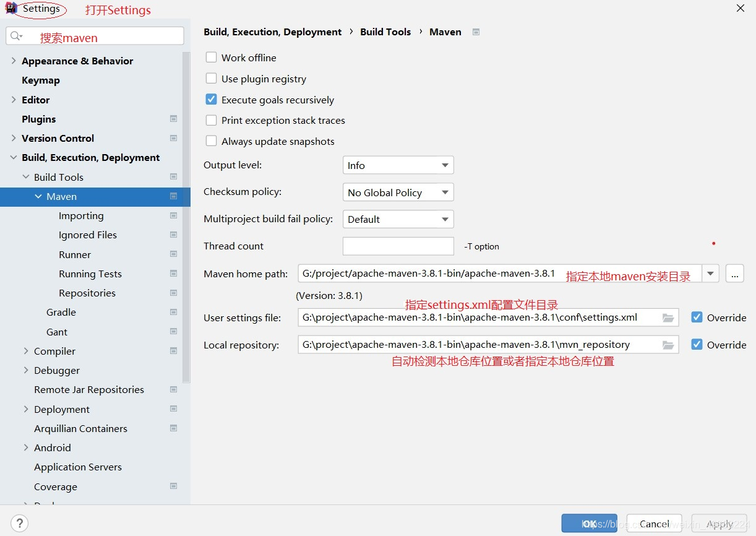Image resolution: width=756 pixels, height=536 pixels.
Task: Select Keymap in settings tree
Action: coord(41,80)
